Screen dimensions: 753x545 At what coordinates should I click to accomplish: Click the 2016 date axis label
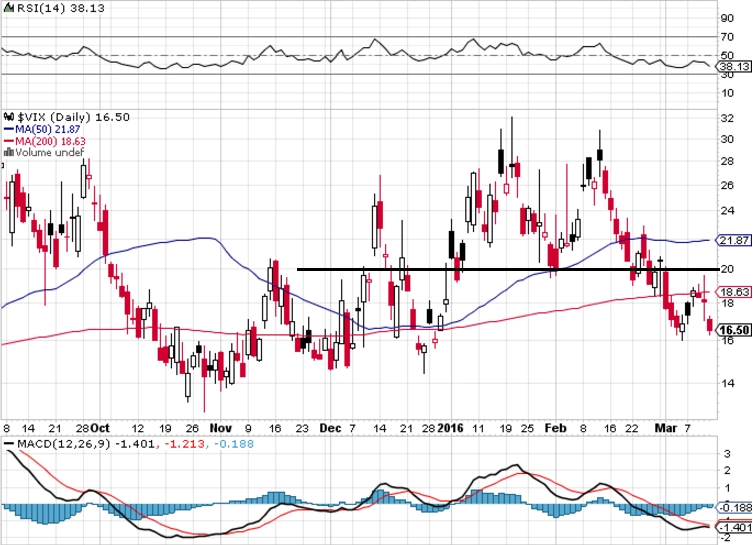click(x=450, y=428)
